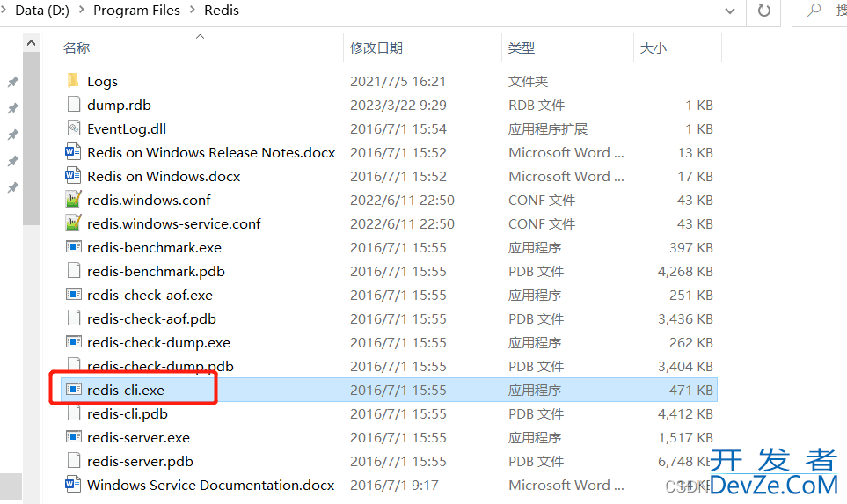Click the Word icon of Redis on Windows.docx
Screen dimensions: 847x504
click(x=74, y=176)
